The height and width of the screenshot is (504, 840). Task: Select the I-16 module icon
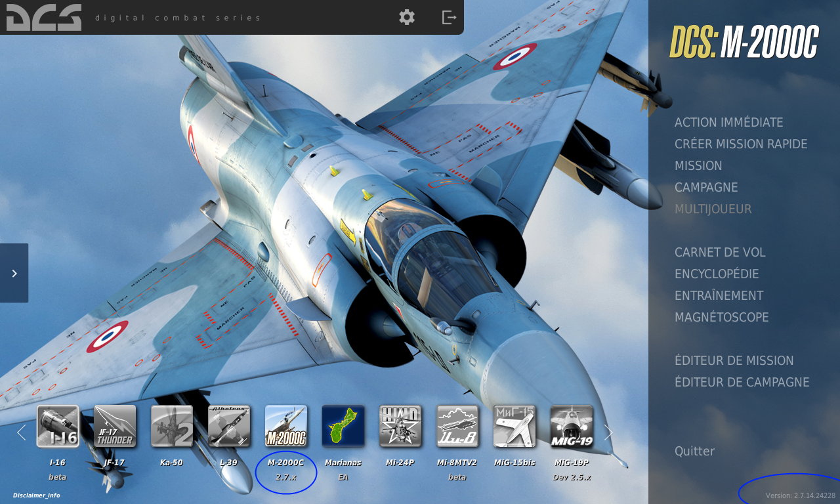click(58, 426)
